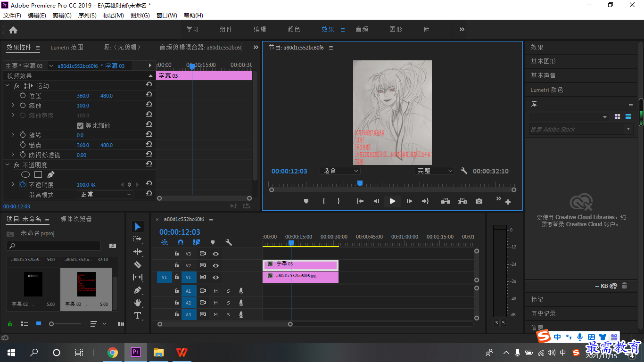This screenshot has width=644, height=362.
Task: Open blend mode dropdown 正常
Action: pos(105,194)
